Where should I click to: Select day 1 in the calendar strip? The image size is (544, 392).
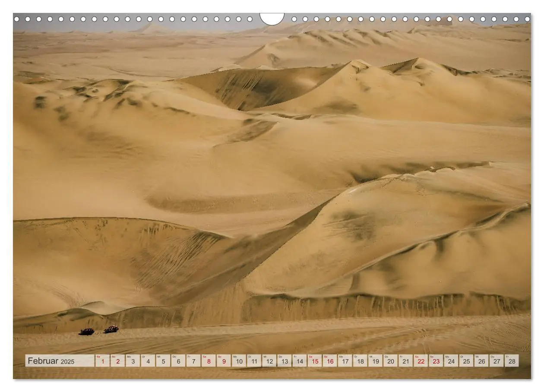point(102,361)
